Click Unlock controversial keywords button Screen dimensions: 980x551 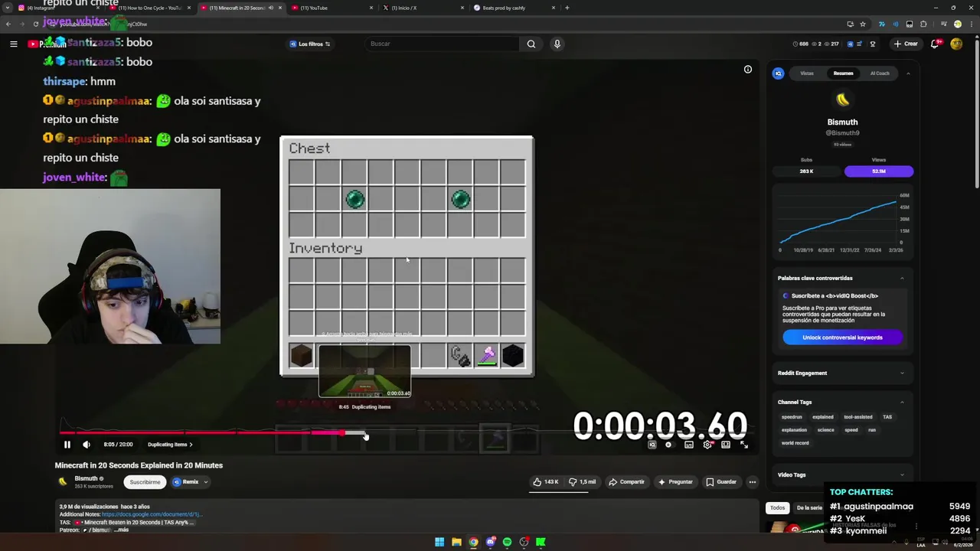click(842, 337)
